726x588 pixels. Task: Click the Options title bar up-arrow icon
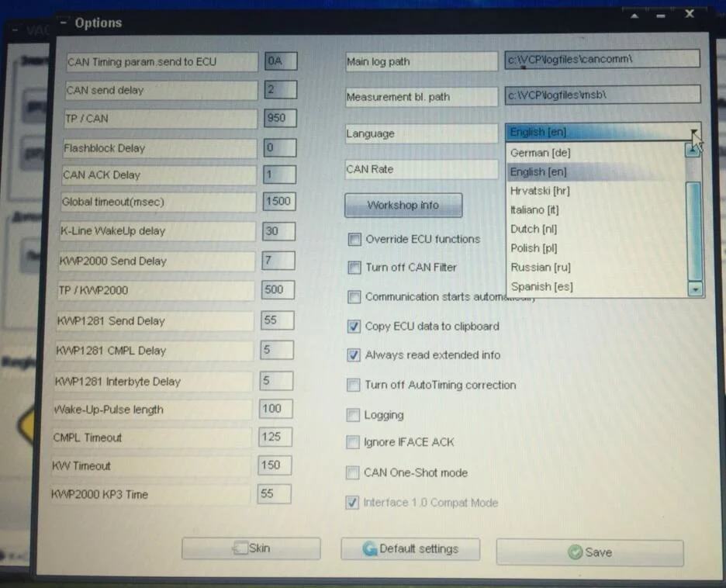tap(634, 16)
